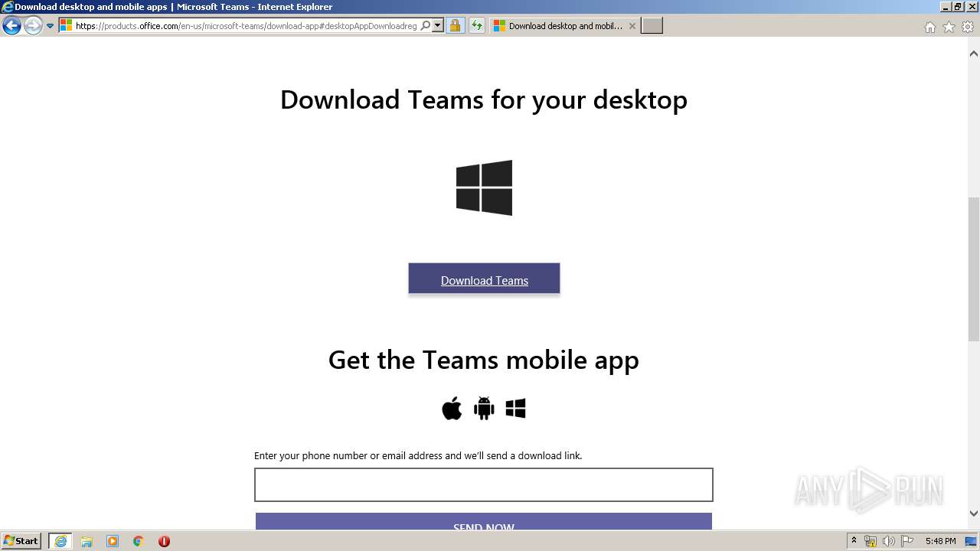Select the URL in the address bar
Viewport: 980px width, 551px height.
246,26
